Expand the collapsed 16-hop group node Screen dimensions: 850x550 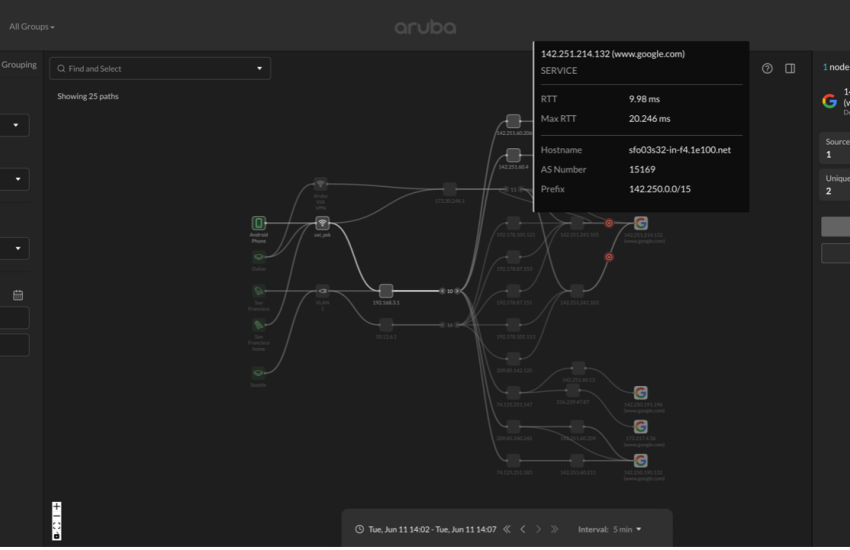click(x=450, y=324)
